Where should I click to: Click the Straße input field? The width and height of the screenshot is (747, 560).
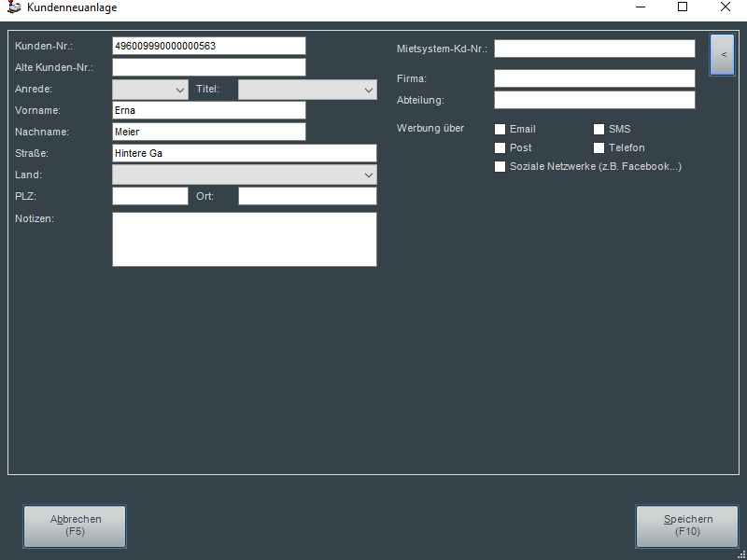(245, 153)
